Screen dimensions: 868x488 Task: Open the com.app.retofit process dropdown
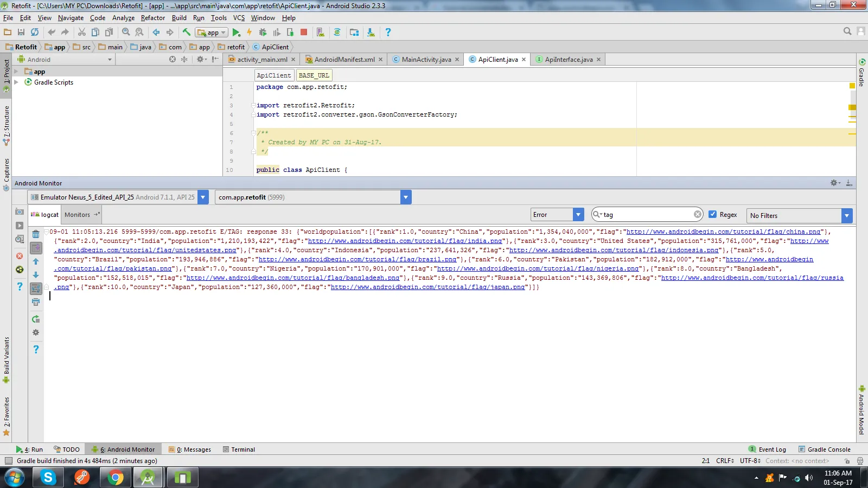coord(406,197)
